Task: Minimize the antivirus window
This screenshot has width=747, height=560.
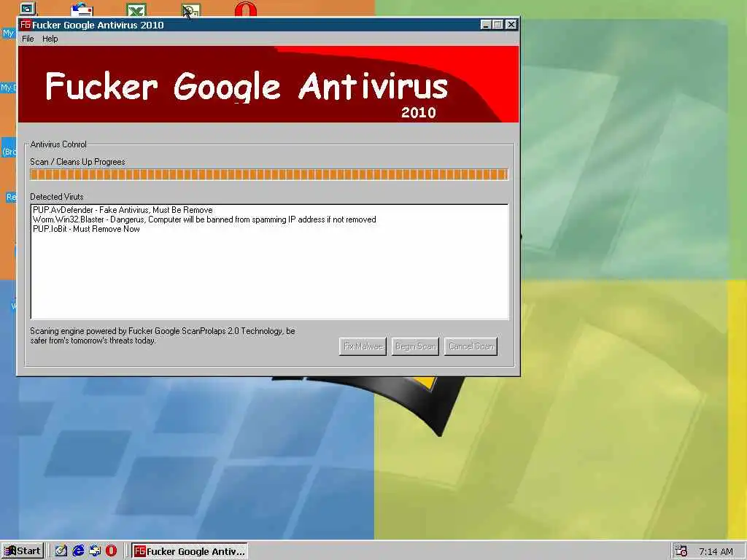Action: tap(485, 25)
